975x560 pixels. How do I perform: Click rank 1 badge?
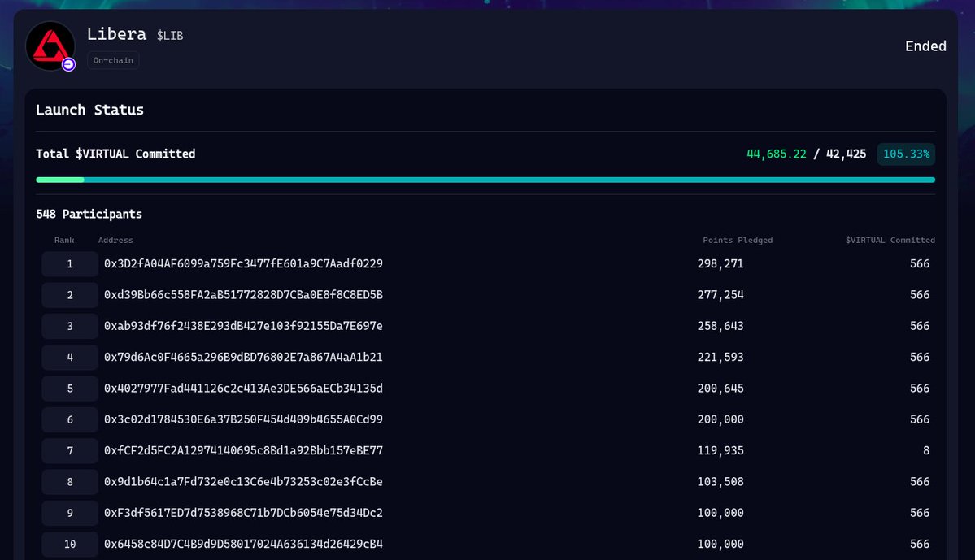(70, 263)
